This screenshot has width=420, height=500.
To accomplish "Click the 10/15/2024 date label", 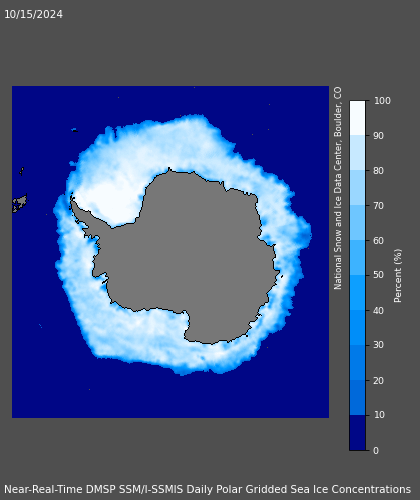I will 33,14.
